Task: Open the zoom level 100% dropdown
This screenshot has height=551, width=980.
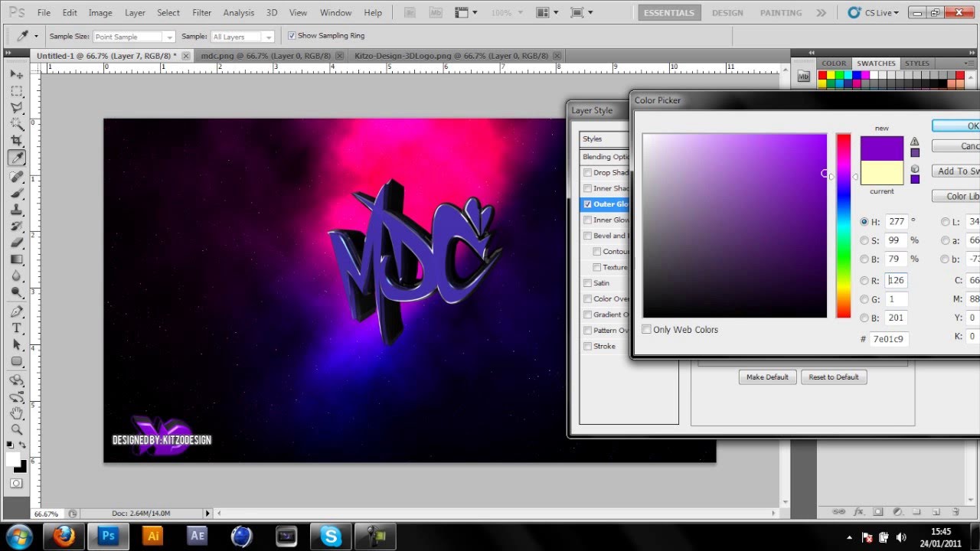Action: coord(506,13)
